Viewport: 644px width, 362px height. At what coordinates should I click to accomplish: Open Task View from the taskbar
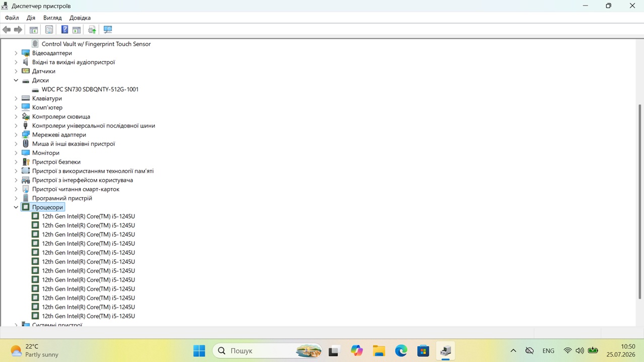[334, 351]
